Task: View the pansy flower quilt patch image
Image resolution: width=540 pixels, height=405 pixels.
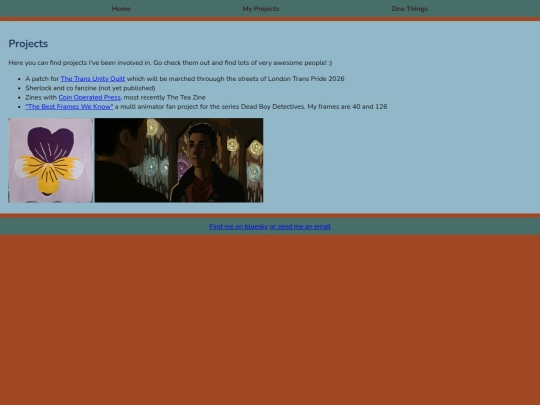Action: click(51, 160)
